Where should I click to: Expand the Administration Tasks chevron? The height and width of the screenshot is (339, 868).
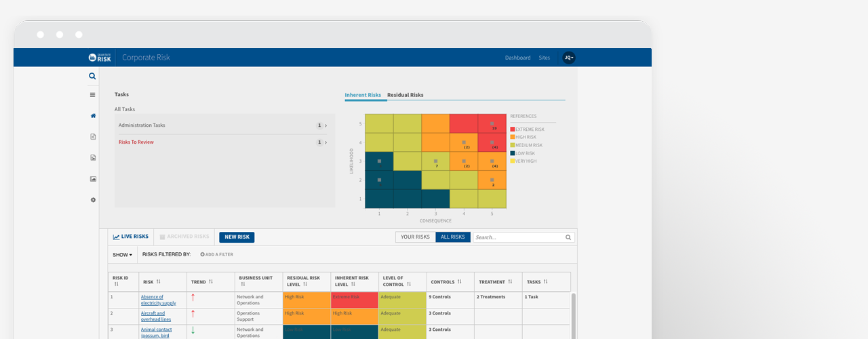coord(325,125)
